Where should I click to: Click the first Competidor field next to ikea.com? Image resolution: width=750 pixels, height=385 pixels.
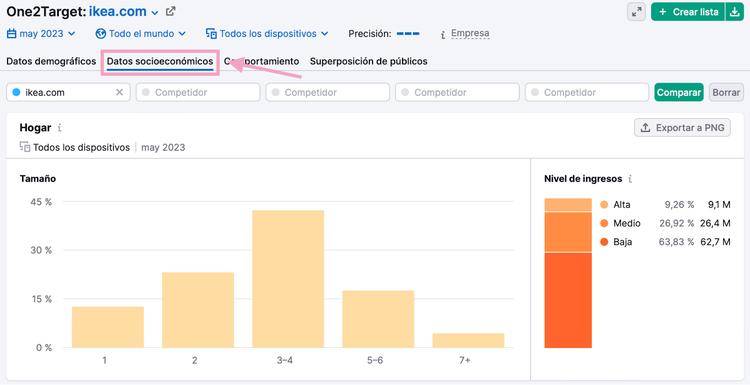pyautogui.click(x=198, y=92)
